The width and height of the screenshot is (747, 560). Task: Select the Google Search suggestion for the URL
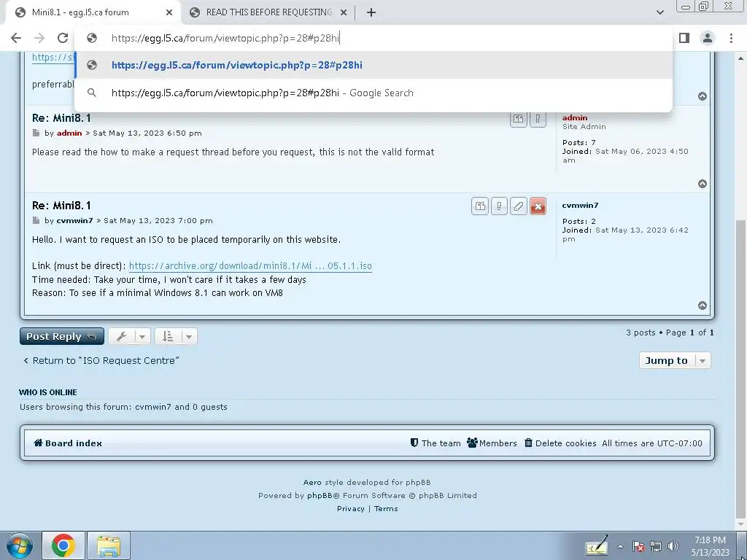[x=373, y=93]
